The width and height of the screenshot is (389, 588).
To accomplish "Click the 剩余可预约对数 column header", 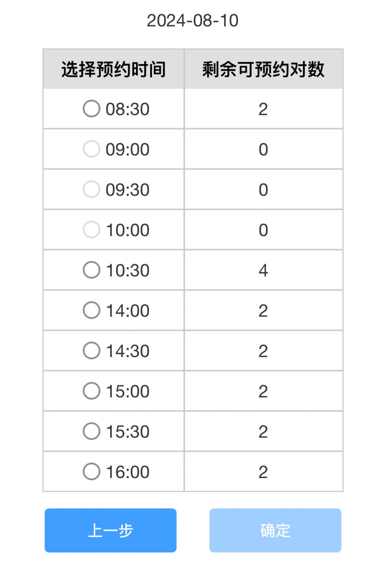I will (264, 69).
